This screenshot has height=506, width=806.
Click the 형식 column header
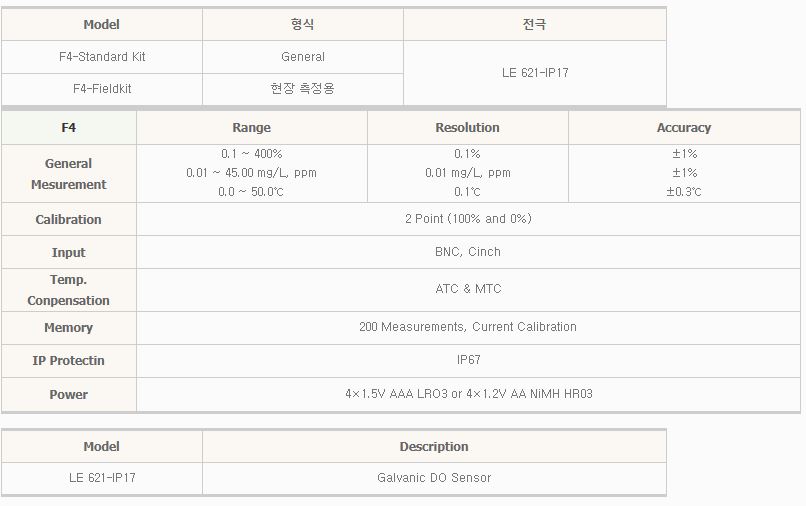click(x=303, y=24)
